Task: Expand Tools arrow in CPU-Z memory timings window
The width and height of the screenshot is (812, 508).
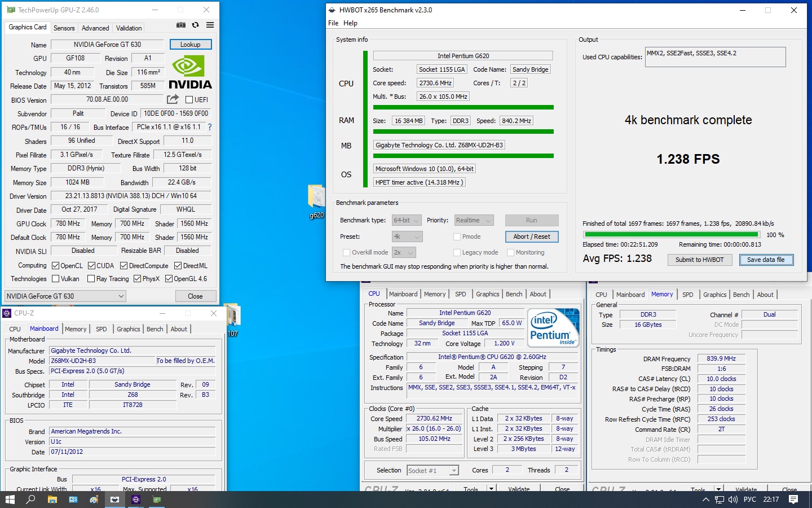Action: pyautogui.click(x=719, y=489)
